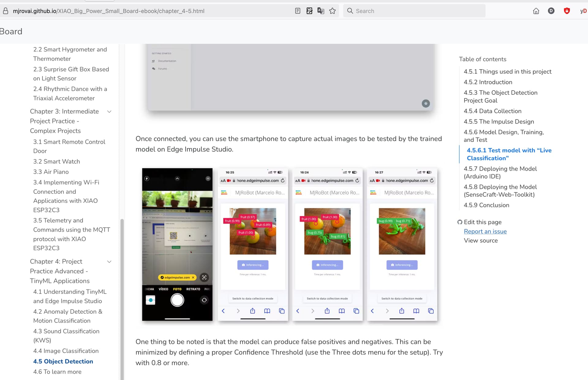Click the left sidebar scrollbar
Screen dimensions: 588x380
(x=122, y=299)
